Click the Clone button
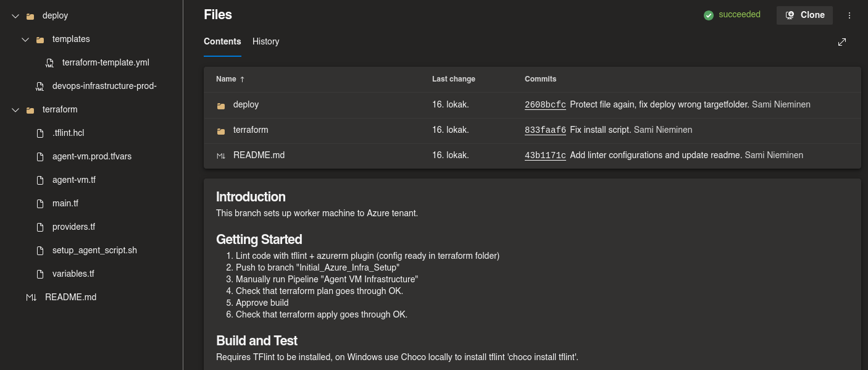Viewport: 868px width, 370px height. tap(804, 15)
